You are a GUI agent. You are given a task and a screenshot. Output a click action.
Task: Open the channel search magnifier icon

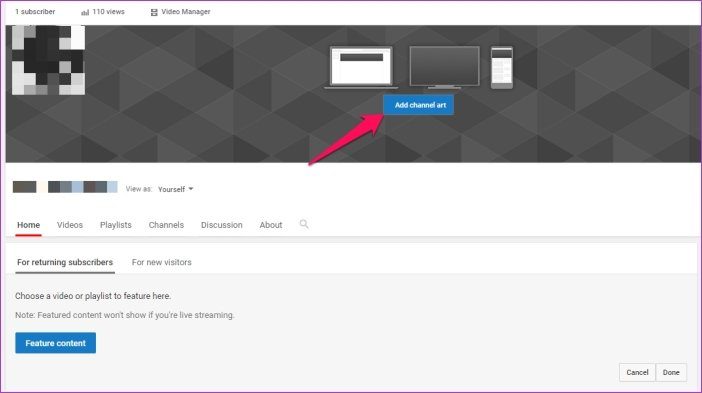coord(304,224)
